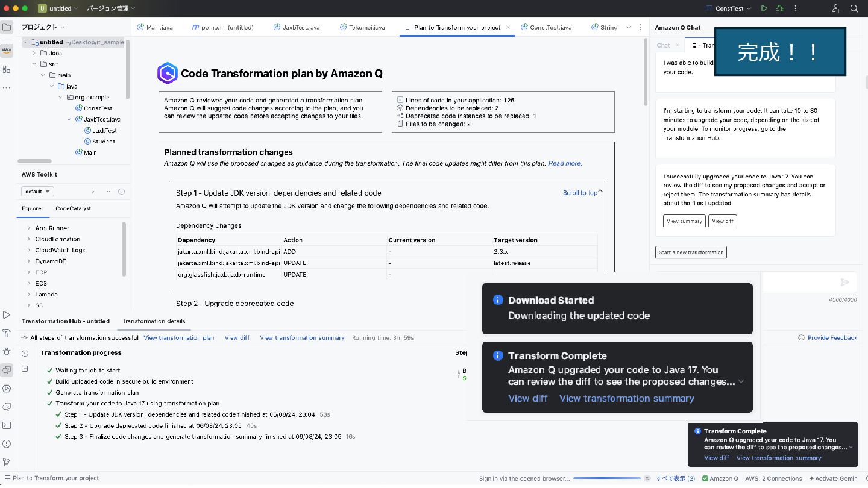The width and height of the screenshot is (868, 488).
Task: Debug ConstTest with green bug icon
Action: (x=780, y=8)
